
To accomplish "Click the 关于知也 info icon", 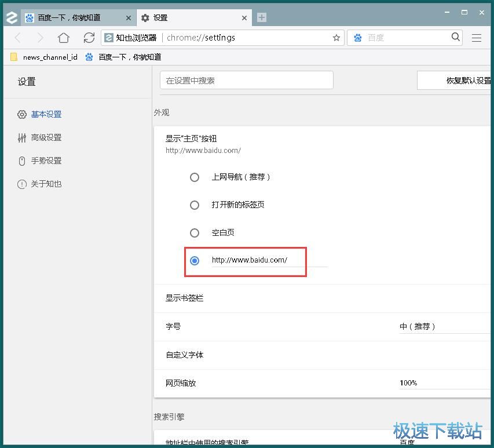I will point(22,184).
